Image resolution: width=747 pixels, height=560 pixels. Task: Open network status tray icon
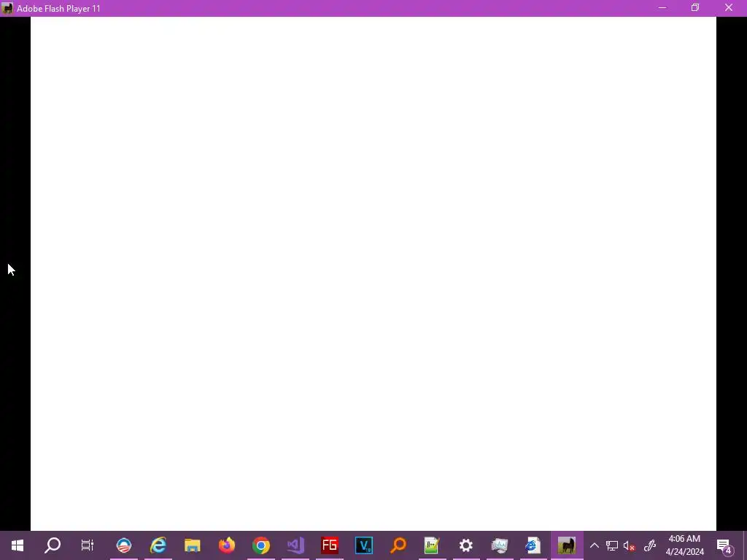point(612,545)
